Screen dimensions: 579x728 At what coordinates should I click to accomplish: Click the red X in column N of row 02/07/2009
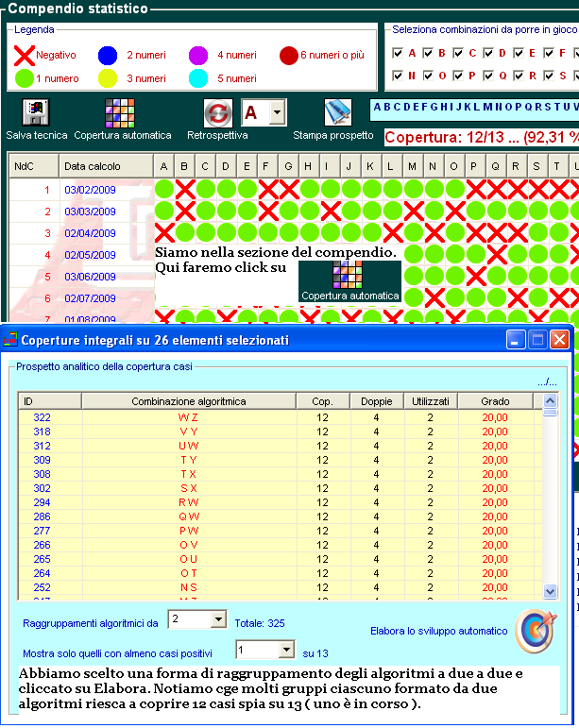(434, 297)
